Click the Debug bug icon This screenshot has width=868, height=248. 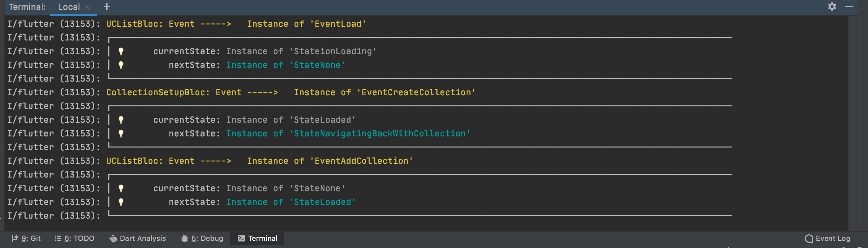point(185,239)
